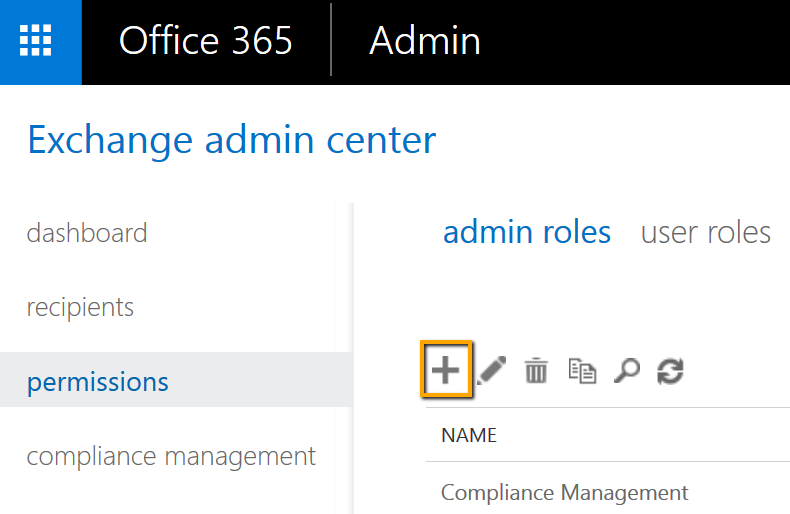Open recipients in the left navigation
Screen dimensions: 790x514
point(80,307)
